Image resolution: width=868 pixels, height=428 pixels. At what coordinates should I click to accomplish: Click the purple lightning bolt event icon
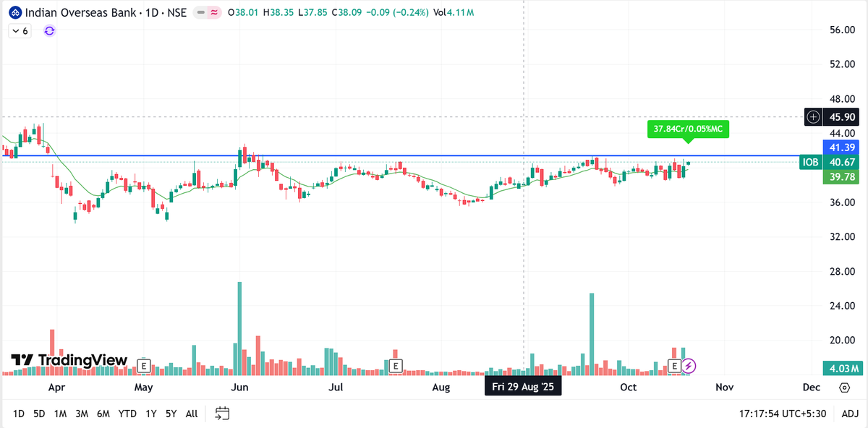[689, 366]
